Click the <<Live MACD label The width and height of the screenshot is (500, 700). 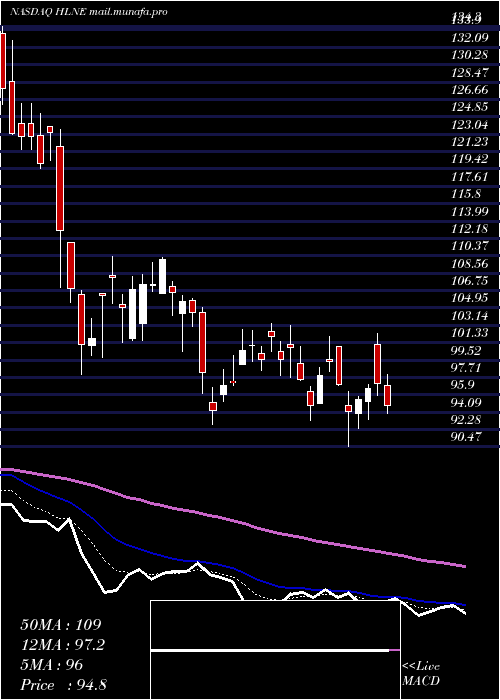(421, 674)
